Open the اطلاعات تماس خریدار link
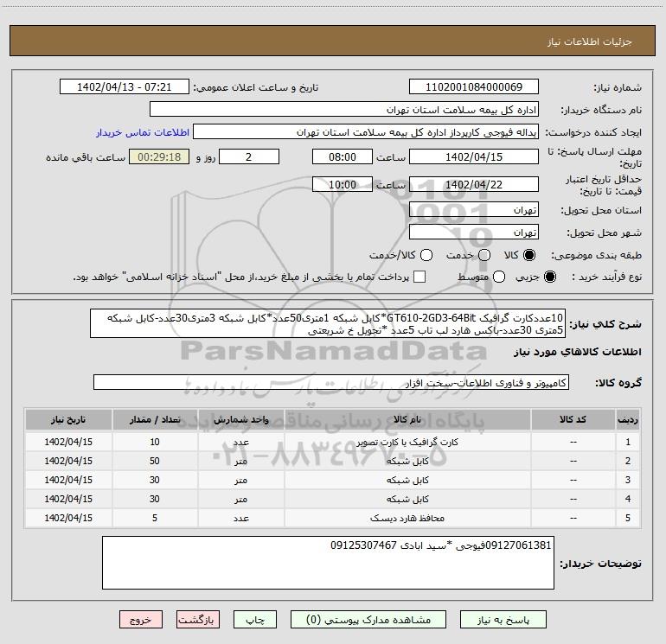The image size is (666, 644). coord(143,132)
